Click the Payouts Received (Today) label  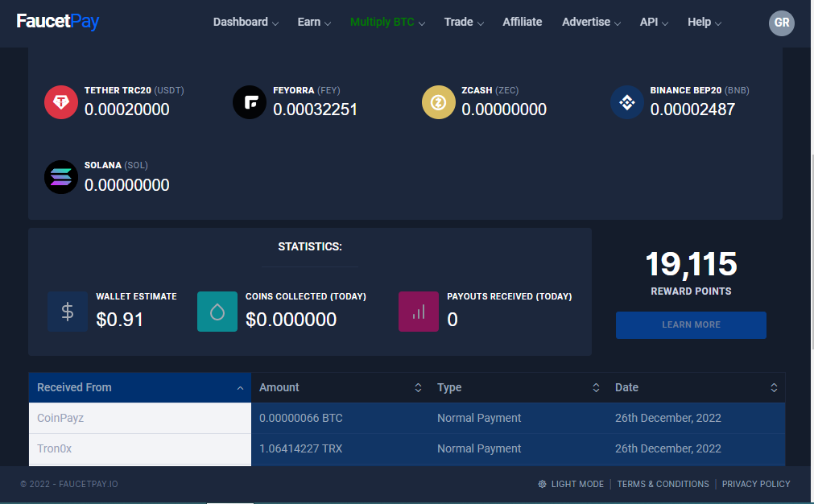[x=510, y=296]
